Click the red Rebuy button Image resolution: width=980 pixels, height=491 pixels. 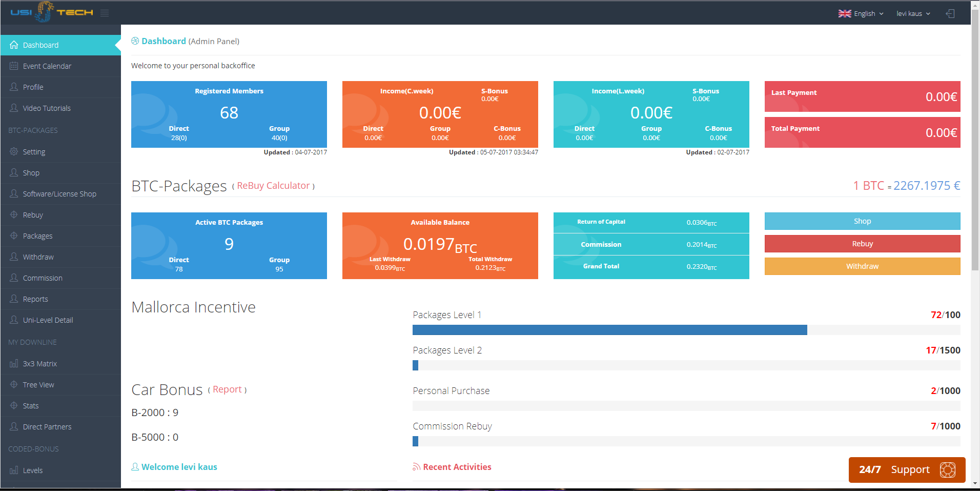(862, 244)
